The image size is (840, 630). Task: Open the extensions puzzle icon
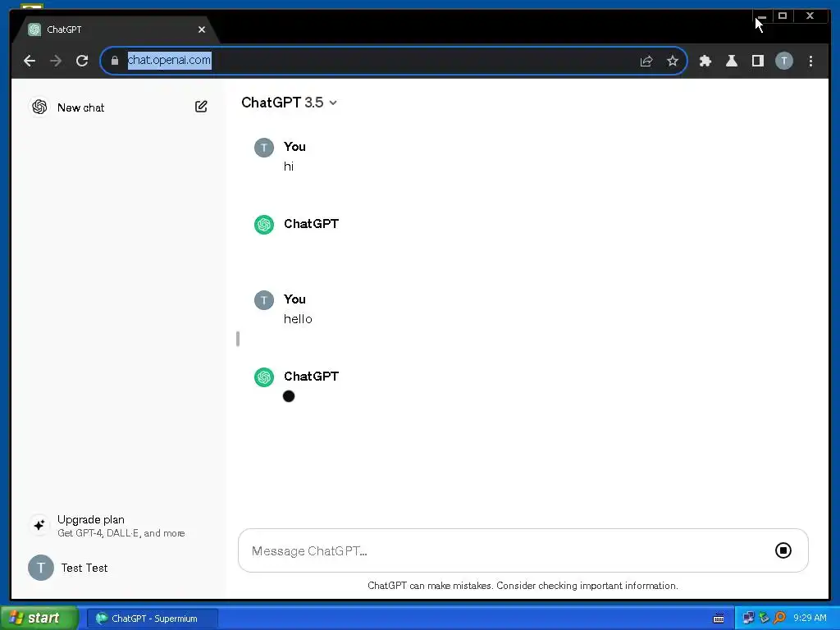click(x=705, y=61)
